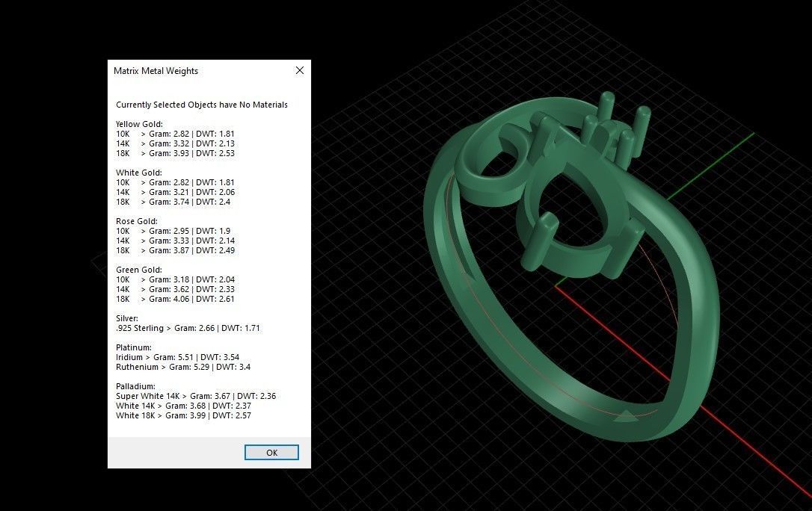
Task: Click the 'Palladium:' heading
Action: 135,386
